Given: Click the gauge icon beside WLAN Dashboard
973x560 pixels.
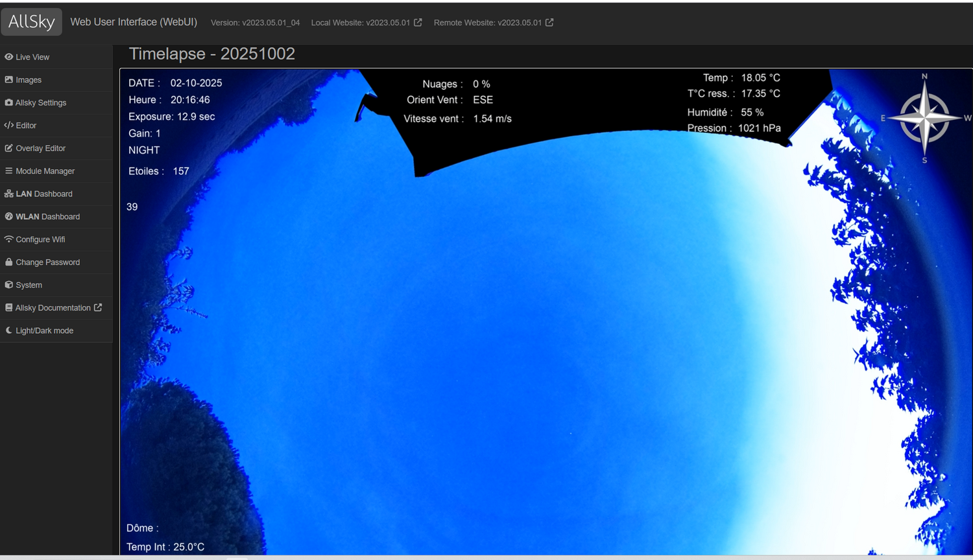Looking at the screenshot, I should pyautogui.click(x=8, y=216).
